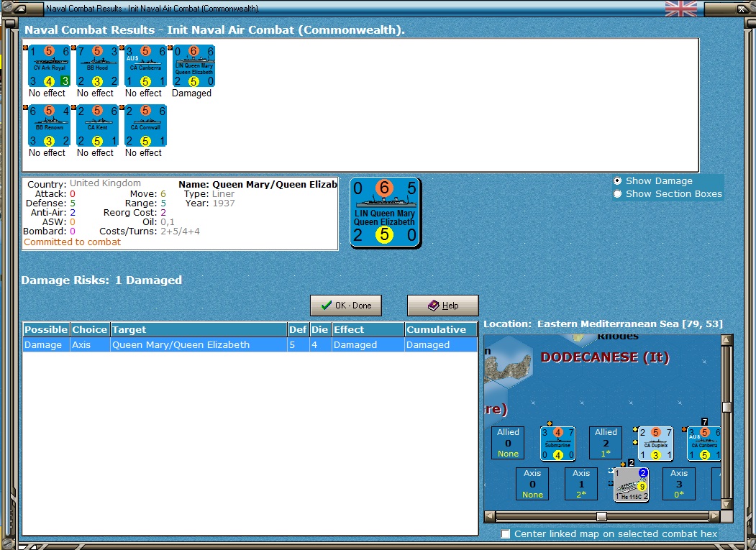Select the CA Cornwall unit counter
756x550 pixels.
(145, 126)
